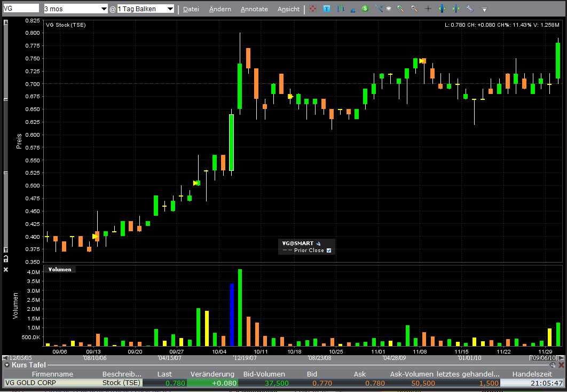Open the Datei menu
The image size is (567, 392).
point(191,9)
